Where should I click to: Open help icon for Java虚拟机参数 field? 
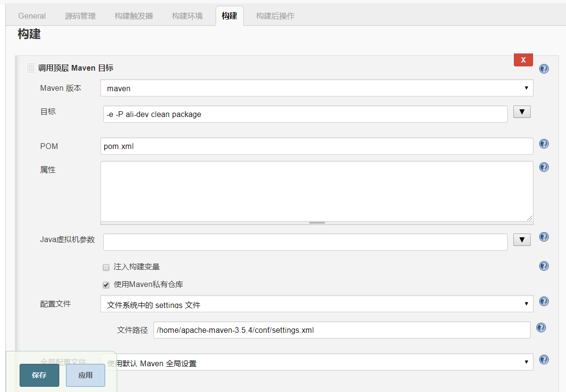[x=544, y=237]
